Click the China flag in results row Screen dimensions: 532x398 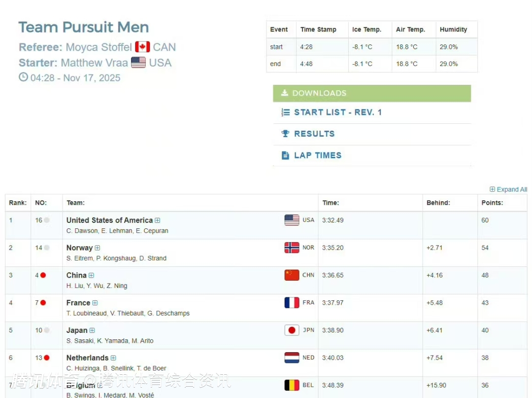pyautogui.click(x=292, y=275)
